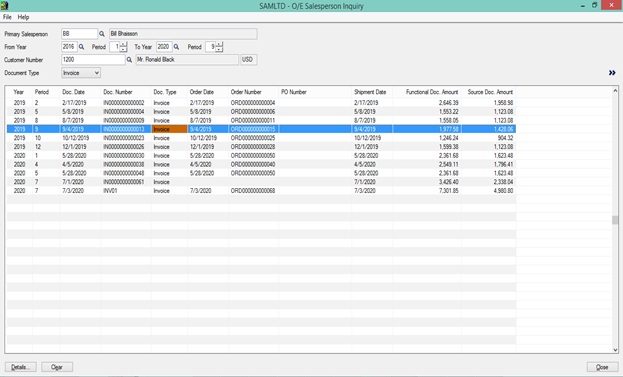Click order number ORD0000000000040
Viewport: 623px width, 377px height.
pos(253,164)
